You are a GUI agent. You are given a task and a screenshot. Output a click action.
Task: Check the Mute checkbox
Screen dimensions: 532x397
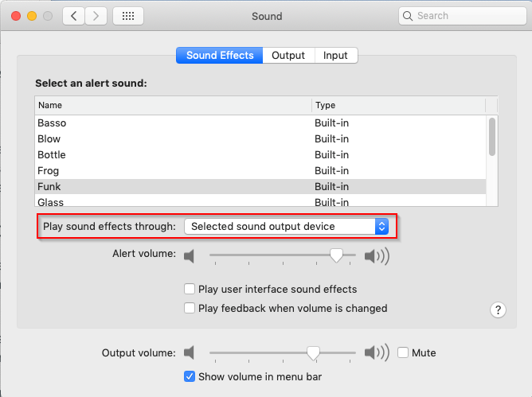403,352
